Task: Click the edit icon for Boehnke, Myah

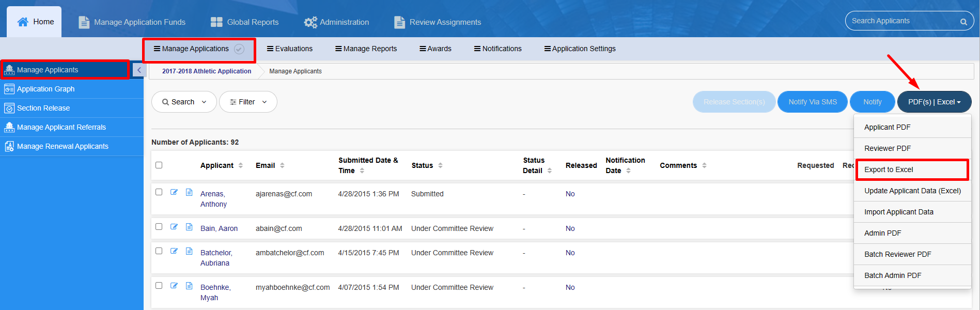Action: coord(174,286)
